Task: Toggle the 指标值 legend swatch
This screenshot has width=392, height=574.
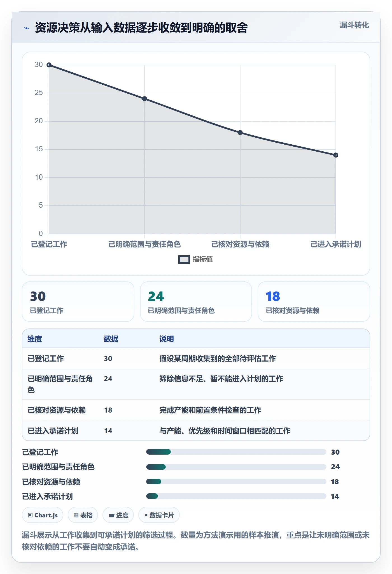Action: (184, 260)
